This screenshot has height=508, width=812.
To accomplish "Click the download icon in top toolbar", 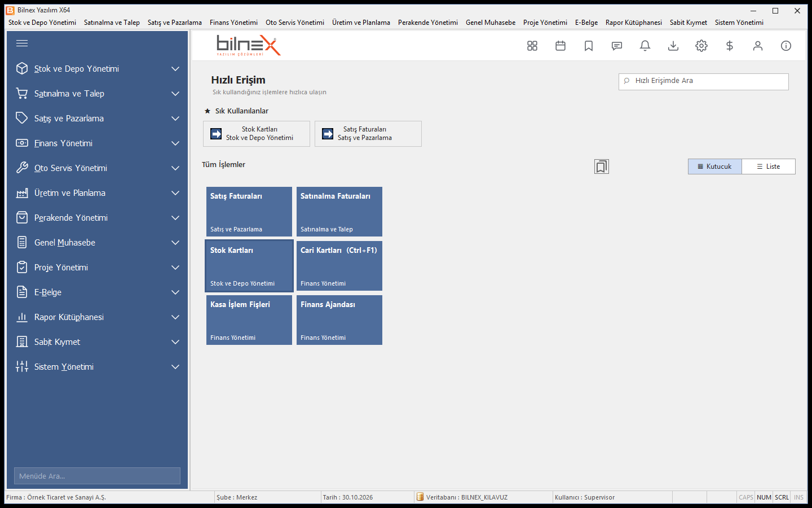I will coord(673,46).
